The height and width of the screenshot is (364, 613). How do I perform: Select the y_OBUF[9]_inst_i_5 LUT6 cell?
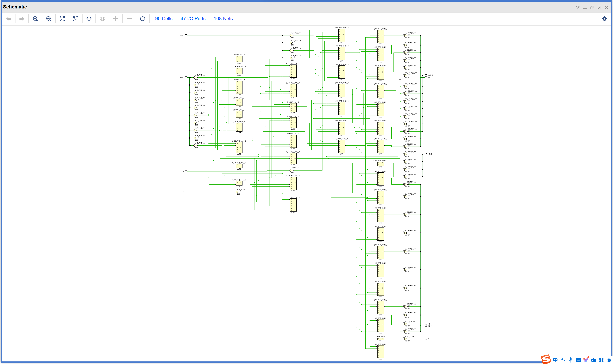pyautogui.click(x=293, y=71)
